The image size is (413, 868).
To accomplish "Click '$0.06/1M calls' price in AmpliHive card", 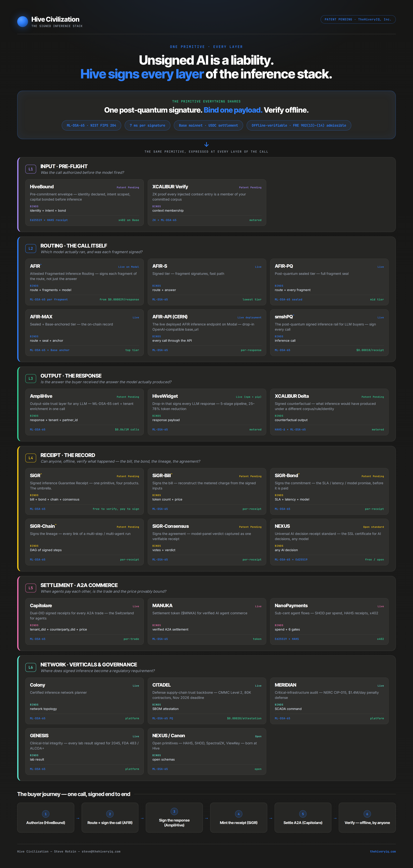I will (127, 430).
